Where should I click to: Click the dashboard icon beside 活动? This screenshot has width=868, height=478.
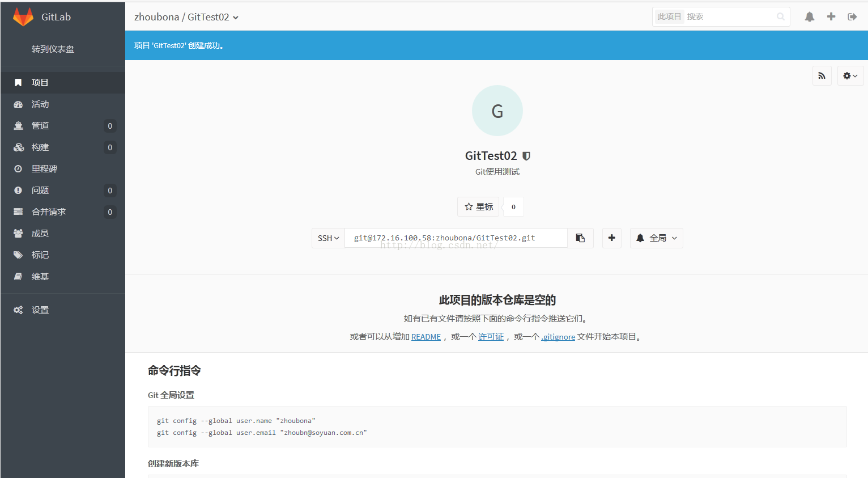coord(18,104)
